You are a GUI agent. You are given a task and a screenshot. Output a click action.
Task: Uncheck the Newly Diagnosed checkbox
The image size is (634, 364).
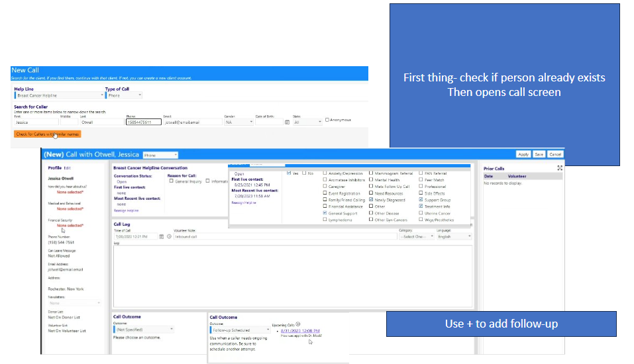point(371,200)
